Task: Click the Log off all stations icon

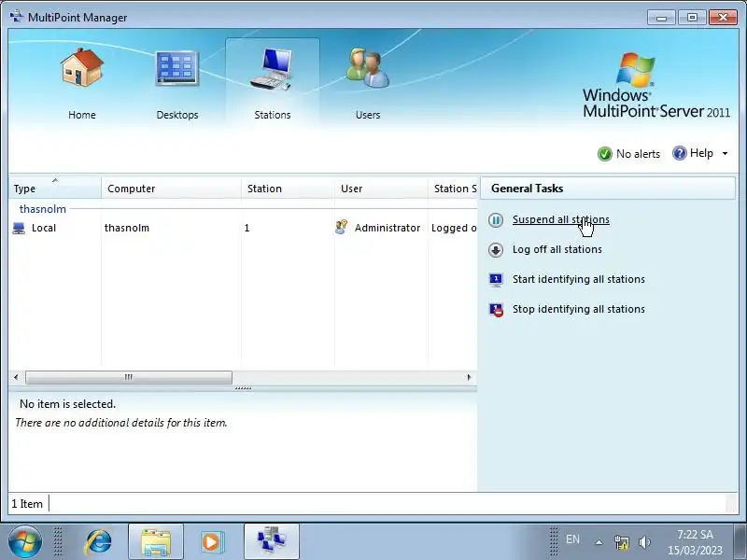Action: 496,250
